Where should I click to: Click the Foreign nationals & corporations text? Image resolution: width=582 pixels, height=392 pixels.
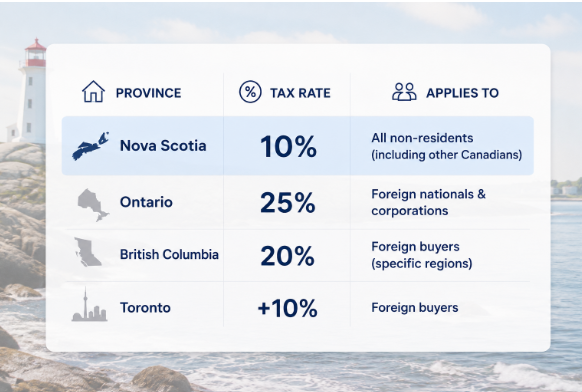[x=428, y=202]
